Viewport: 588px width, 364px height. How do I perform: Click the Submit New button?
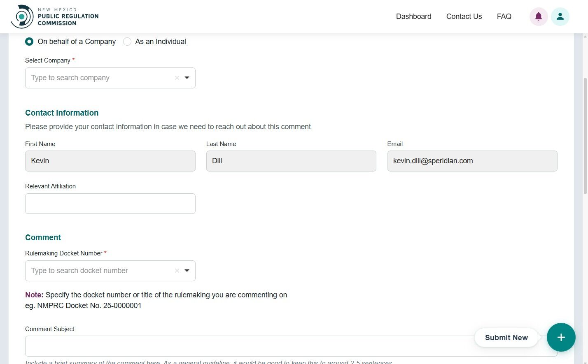click(506, 337)
